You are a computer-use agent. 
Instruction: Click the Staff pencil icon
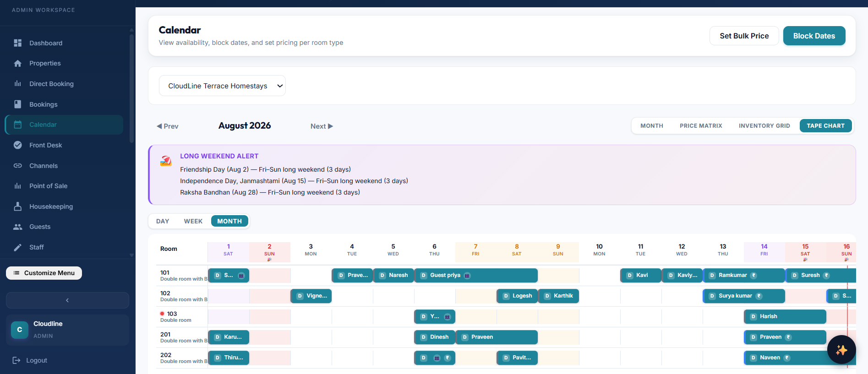pyautogui.click(x=18, y=247)
